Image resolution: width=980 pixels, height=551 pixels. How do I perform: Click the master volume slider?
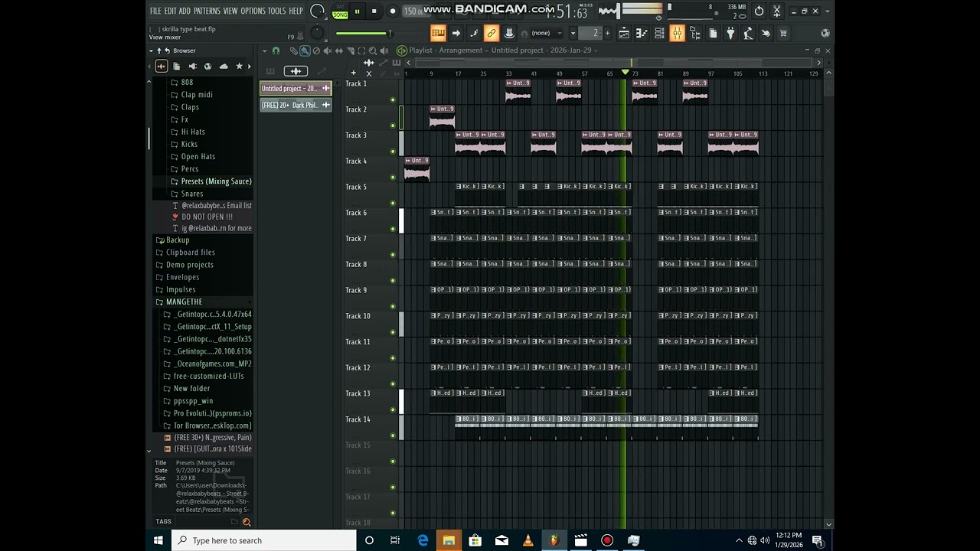click(379, 33)
